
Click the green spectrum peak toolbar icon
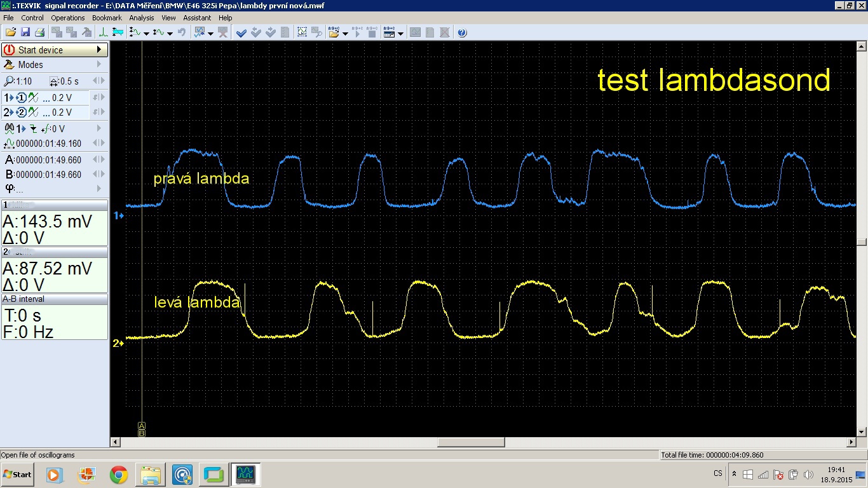point(103,32)
